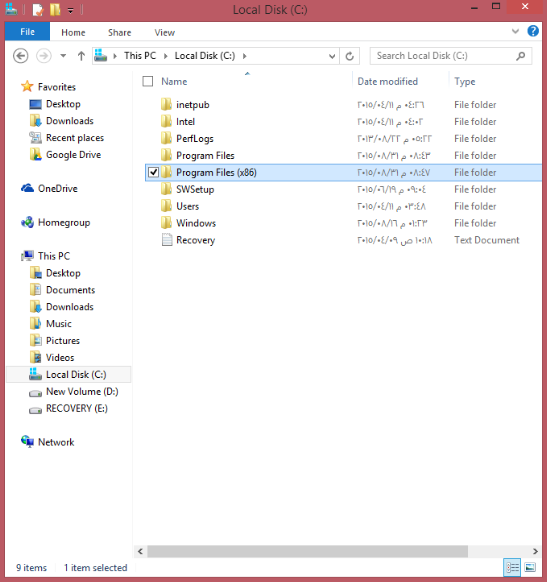Go up one folder level
The height and width of the screenshot is (582, 547).
81,56
